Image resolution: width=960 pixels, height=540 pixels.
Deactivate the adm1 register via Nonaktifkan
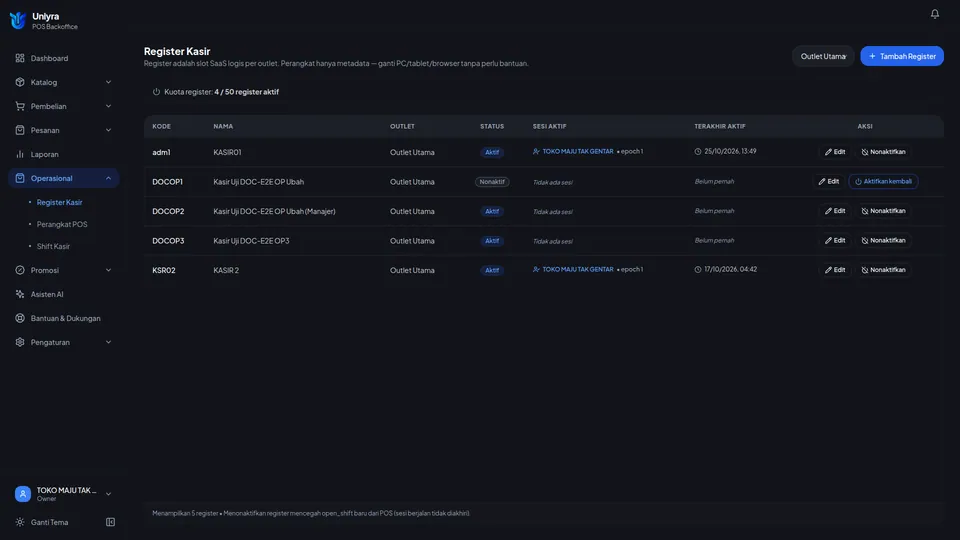(x=883, y=152)
